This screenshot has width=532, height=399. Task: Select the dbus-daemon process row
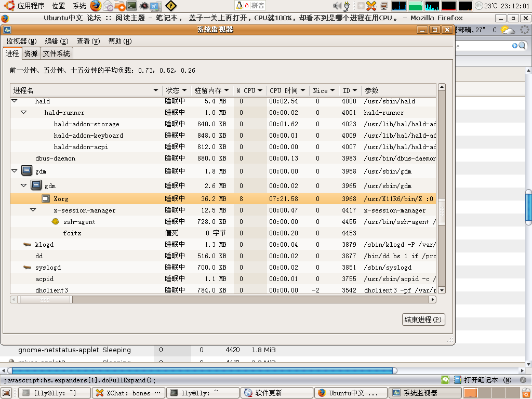223,158
